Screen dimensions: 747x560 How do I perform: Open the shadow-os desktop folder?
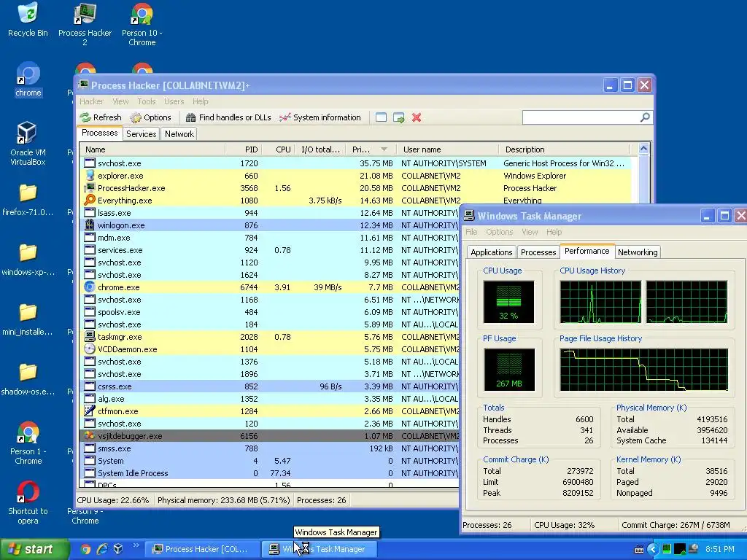pos(28,379)
